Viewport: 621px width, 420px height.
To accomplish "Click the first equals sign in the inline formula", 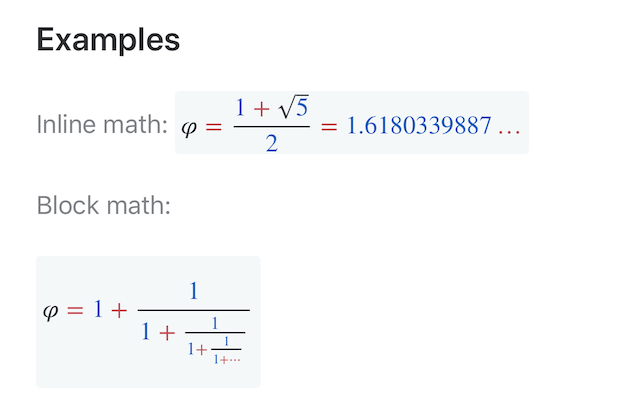I will click(214, 127).
